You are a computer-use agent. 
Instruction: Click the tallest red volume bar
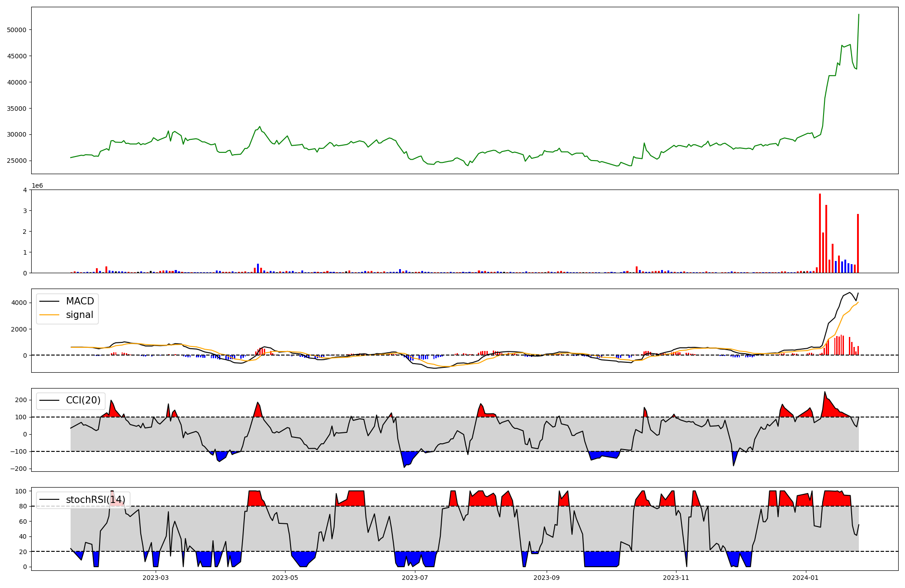click(819, 233)
